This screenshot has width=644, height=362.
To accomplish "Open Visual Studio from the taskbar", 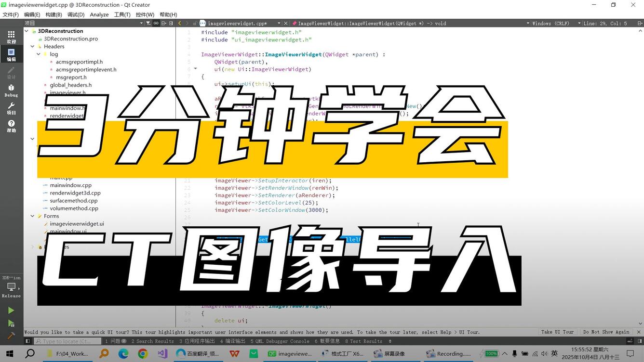I will point(162,354).
